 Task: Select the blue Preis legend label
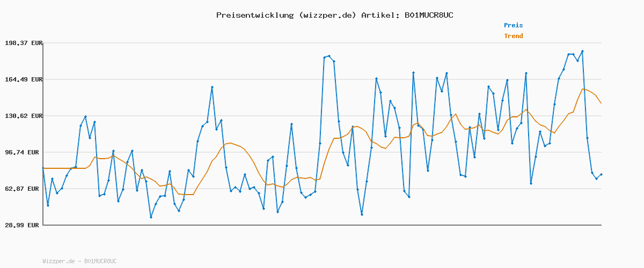click(x=513, y=25)
